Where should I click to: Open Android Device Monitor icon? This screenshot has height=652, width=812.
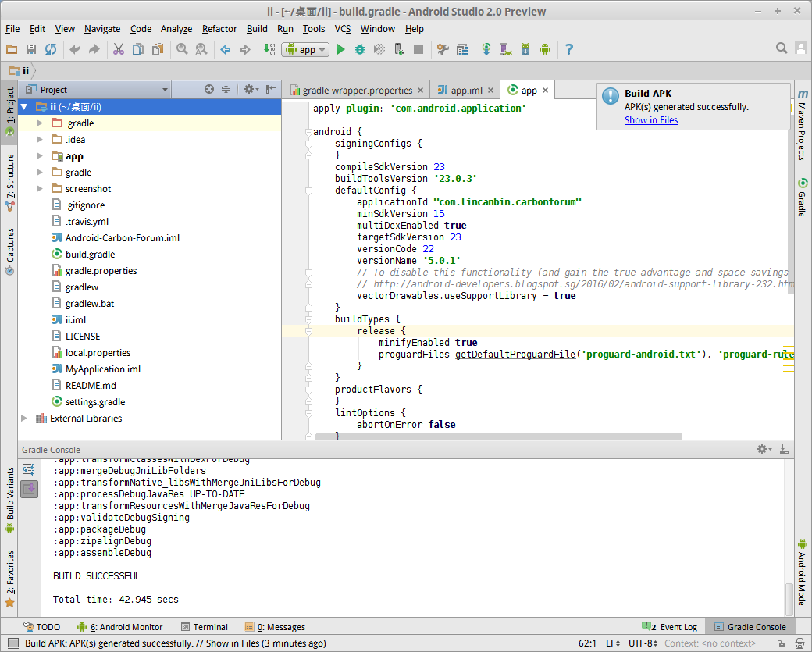click(x=545, y=49)
